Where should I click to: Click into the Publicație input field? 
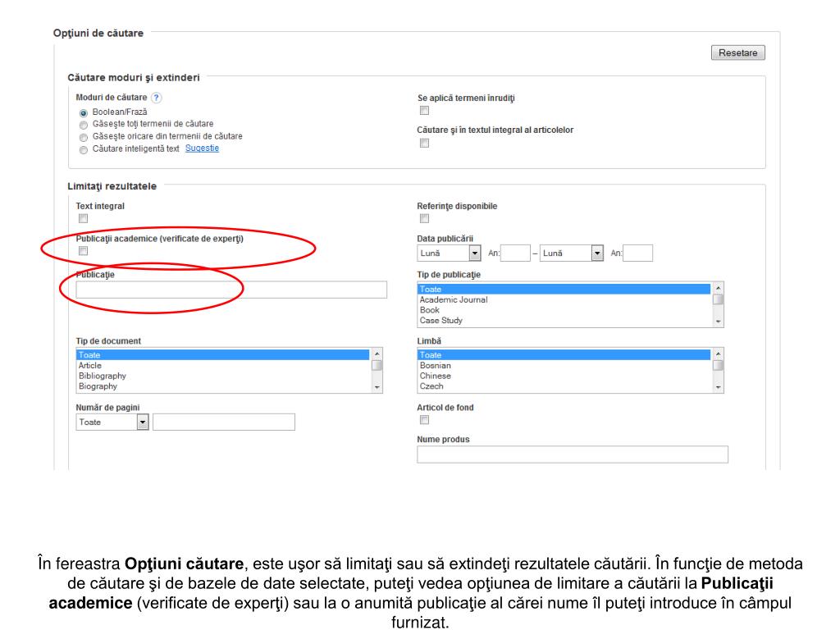click(231, 290)
